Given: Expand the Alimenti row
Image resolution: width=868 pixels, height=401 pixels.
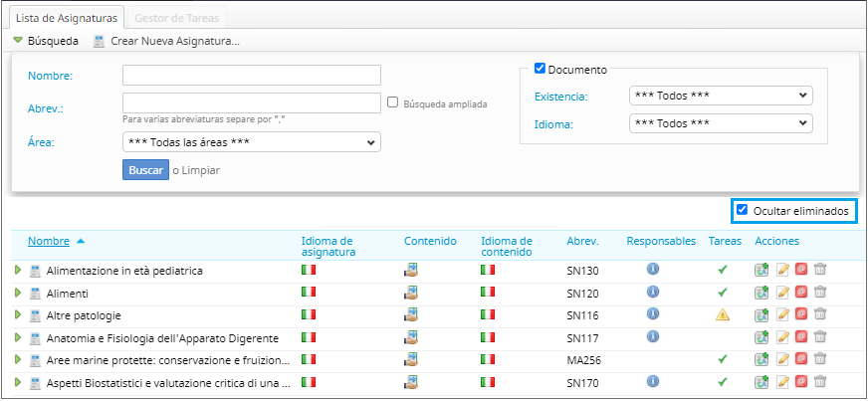Looking at the screenshot, I should pos(18,292).
